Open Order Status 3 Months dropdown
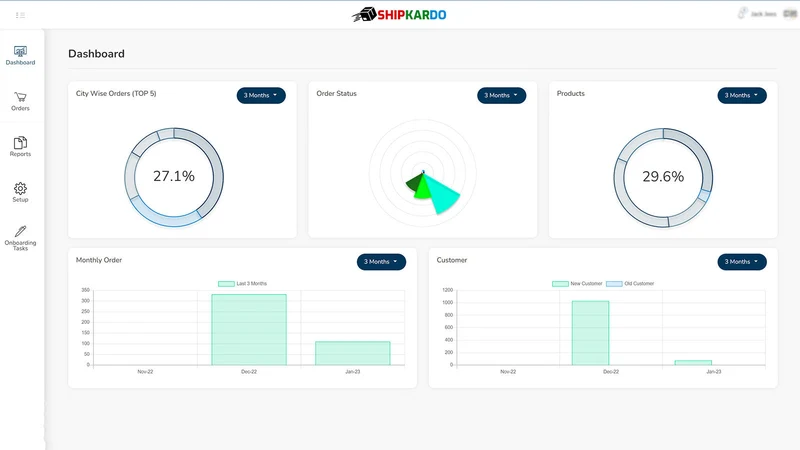Viewport: 800px width, 450px height. [502, 95]
